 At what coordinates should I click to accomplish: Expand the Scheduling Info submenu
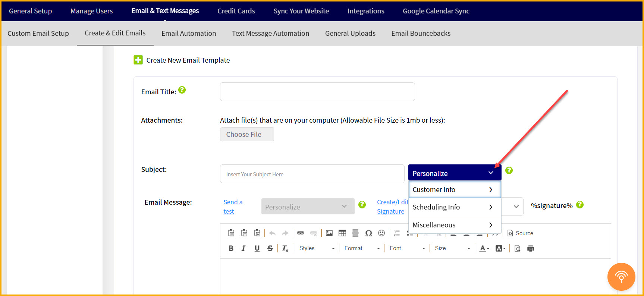455,207
